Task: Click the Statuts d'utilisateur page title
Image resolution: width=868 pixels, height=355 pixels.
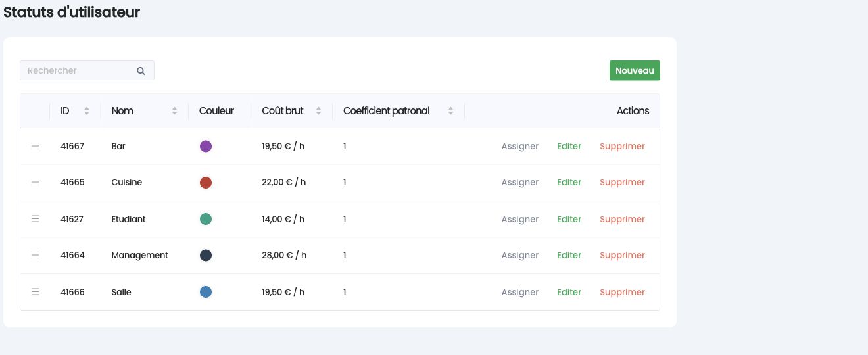Action: tap(72, 12)
